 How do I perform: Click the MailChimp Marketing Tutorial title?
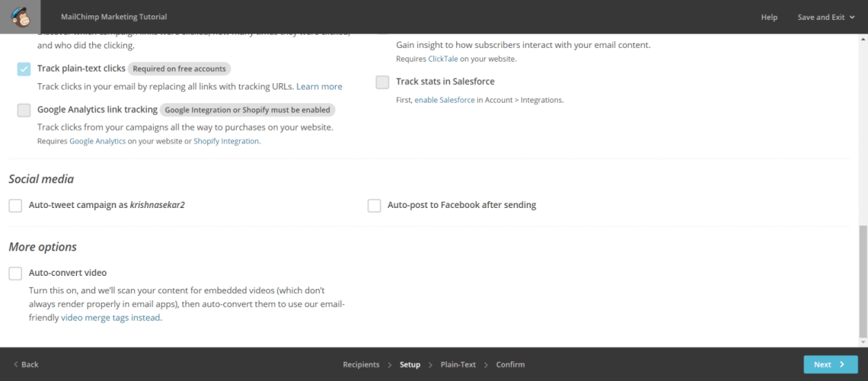(x=114, y=18)
